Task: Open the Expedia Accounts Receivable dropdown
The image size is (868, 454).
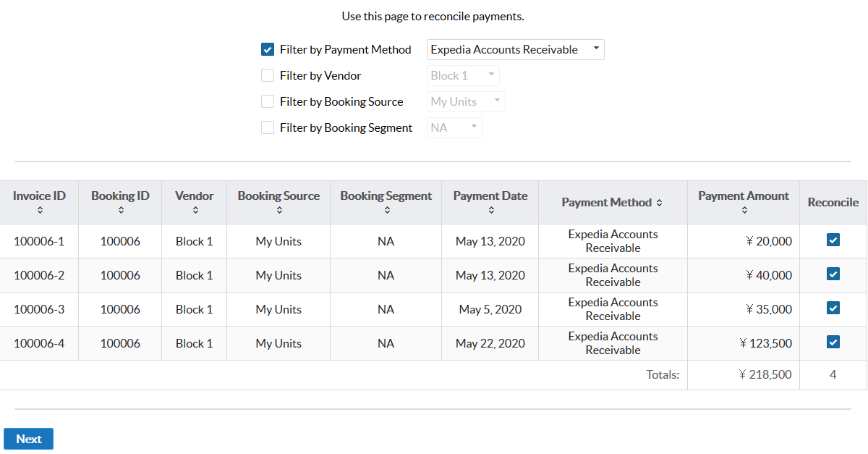Action: (516, 50)
